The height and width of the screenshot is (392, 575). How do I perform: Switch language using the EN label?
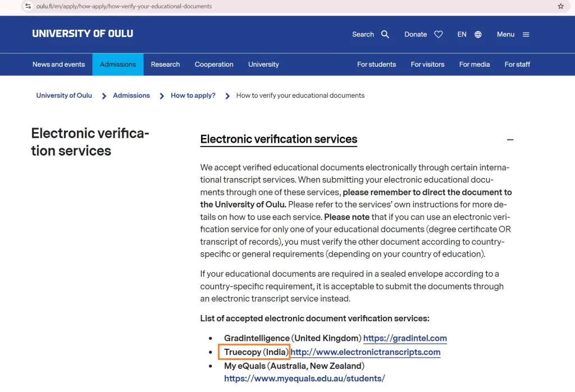click(x=462, y=34)
